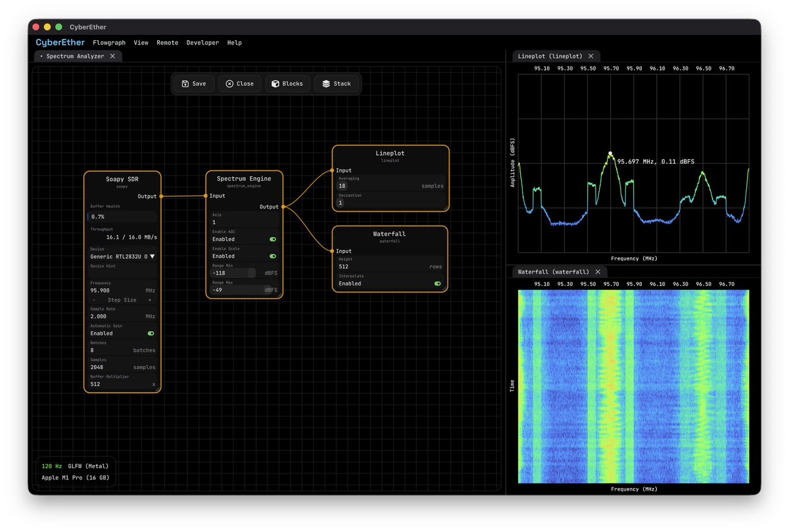Viewport: 789px width, 532px height.
Task: Close the Spectrum Analyzer tab
Action: tap(112, 57)
